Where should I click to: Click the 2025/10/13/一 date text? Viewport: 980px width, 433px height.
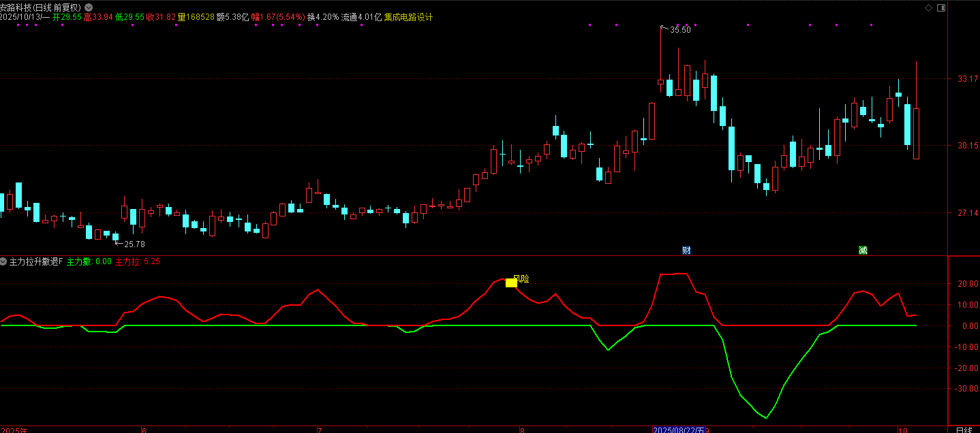(x=25, y=17)
